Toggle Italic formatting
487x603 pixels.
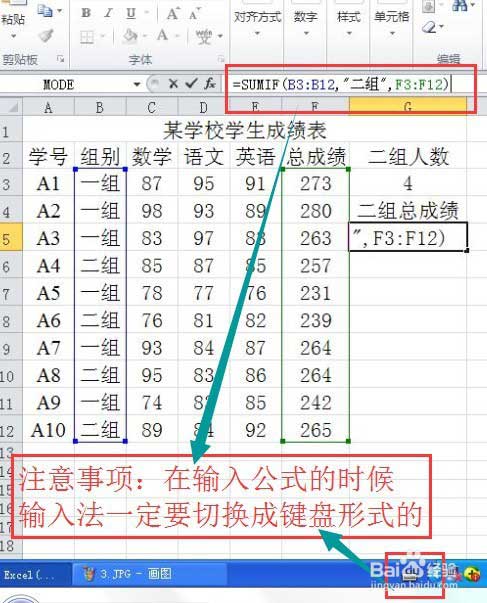(x=108, y=13)
